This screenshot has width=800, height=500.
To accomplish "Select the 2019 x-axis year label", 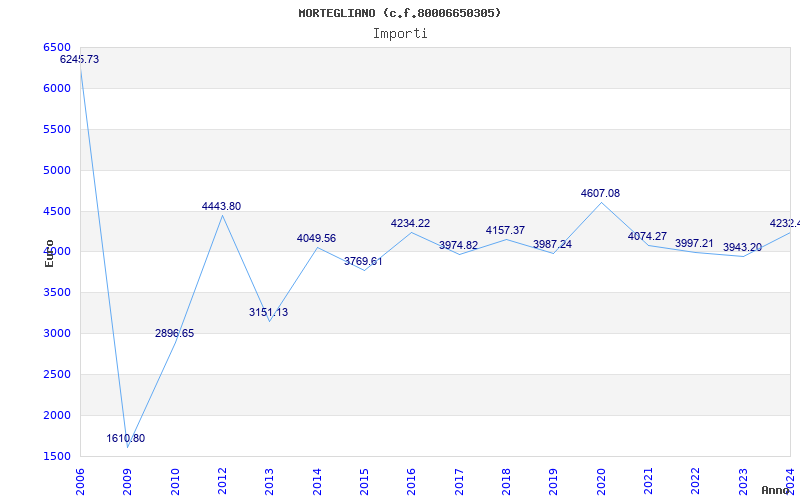I will point(553,482).
